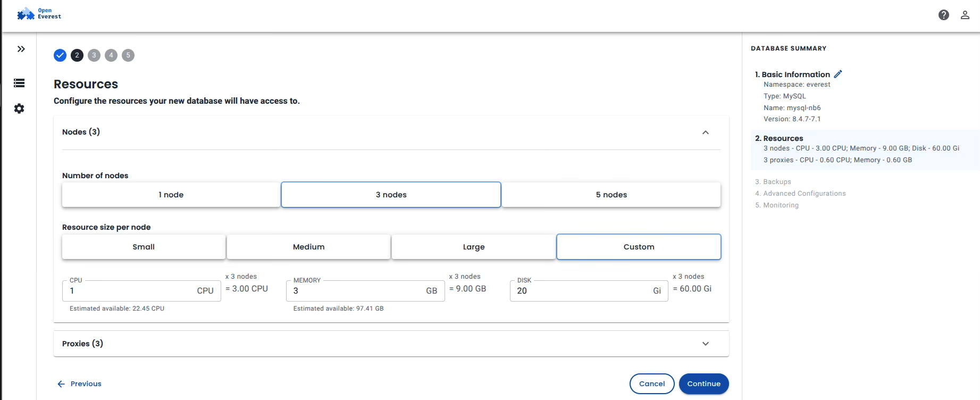This screenshot has height=400, width=980.
Task: Jump to step 3 in stepper
Action: [94, 55]
